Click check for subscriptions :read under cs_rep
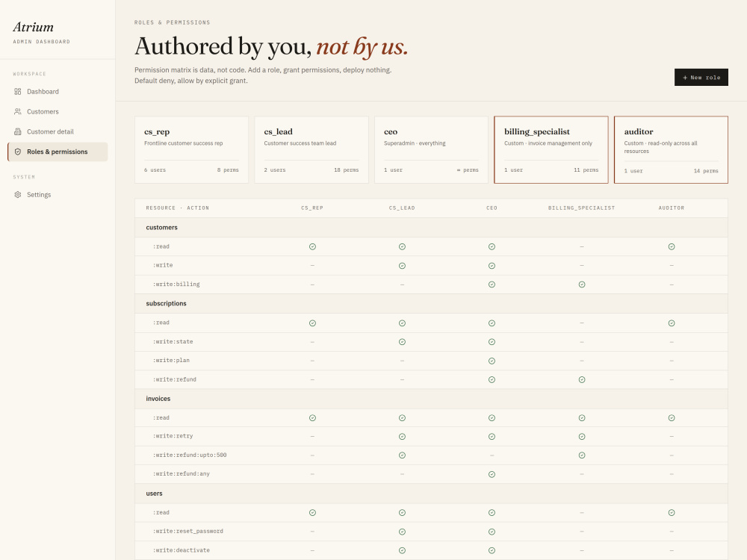The height and width of the screenshot is (560, 747). [312, 323]
